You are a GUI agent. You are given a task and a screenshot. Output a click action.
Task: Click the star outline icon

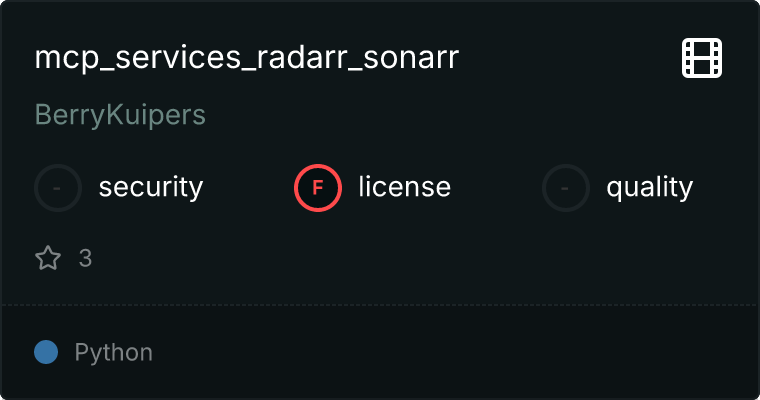pos(48,259)
